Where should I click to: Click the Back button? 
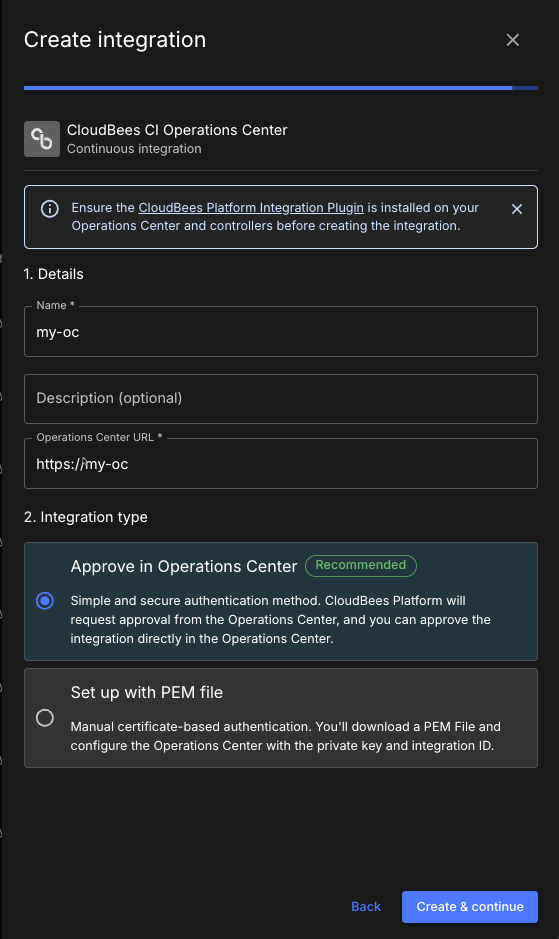pos(366,907)
